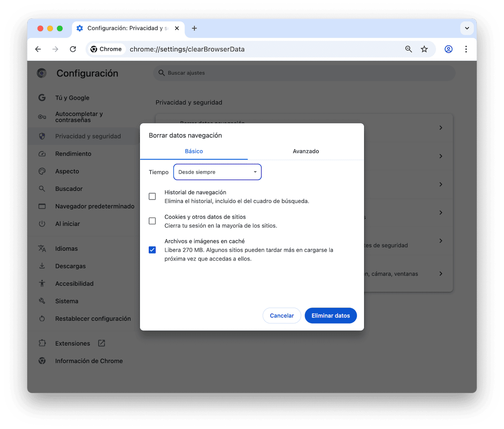Open the zoom magnifier icon in address bar

click(x=408, y=49)
